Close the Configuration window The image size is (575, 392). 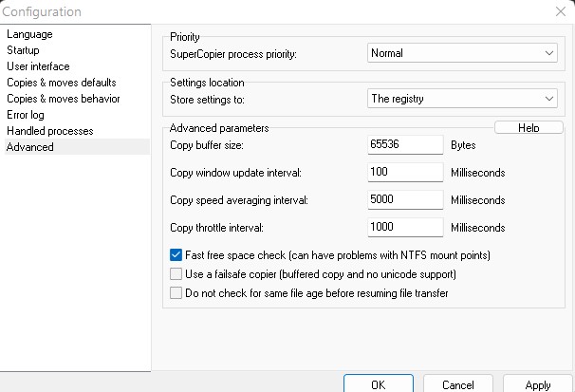click(x=561, y=11)
